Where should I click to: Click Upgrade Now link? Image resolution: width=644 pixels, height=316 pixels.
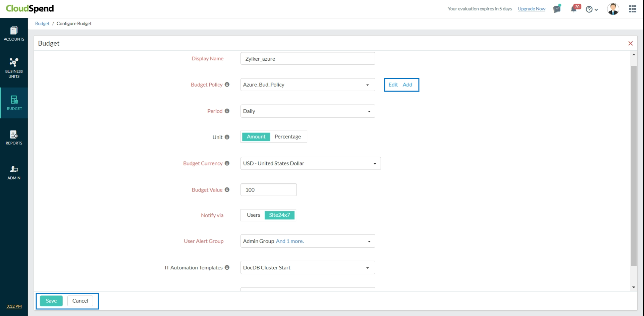pyautogui.click(x=531, y=9)
